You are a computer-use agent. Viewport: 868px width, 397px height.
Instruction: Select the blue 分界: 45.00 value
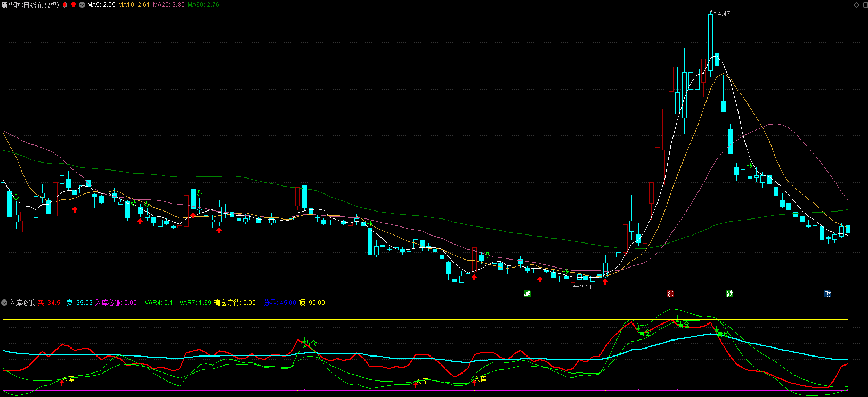tap(280, 303)
